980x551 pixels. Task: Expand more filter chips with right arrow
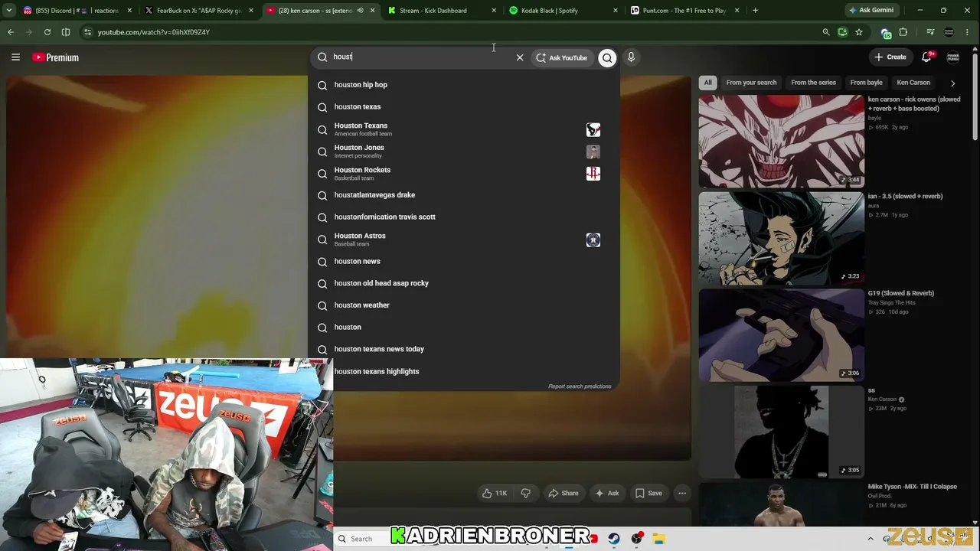coord(952,83)
